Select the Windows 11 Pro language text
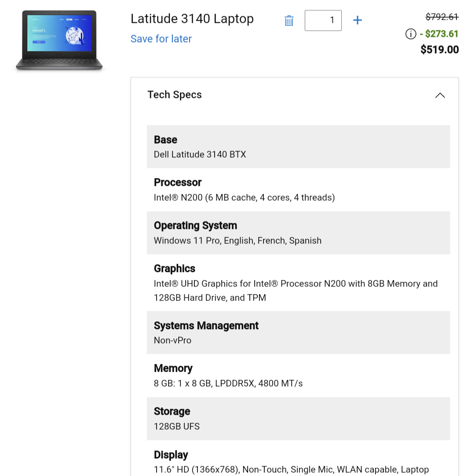 [237, 241]
